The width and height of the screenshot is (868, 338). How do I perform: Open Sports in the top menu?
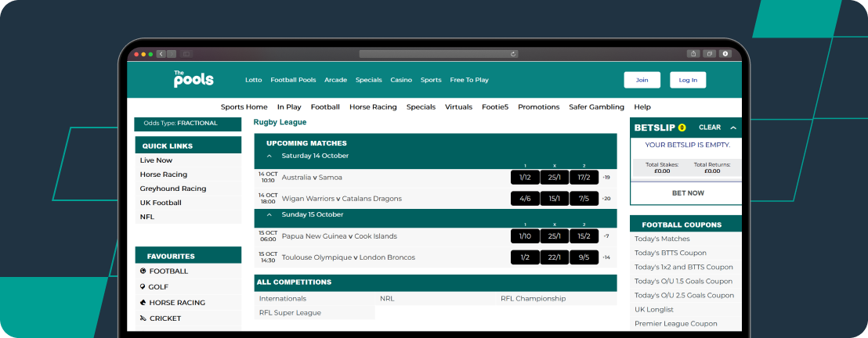pos(431,80)
